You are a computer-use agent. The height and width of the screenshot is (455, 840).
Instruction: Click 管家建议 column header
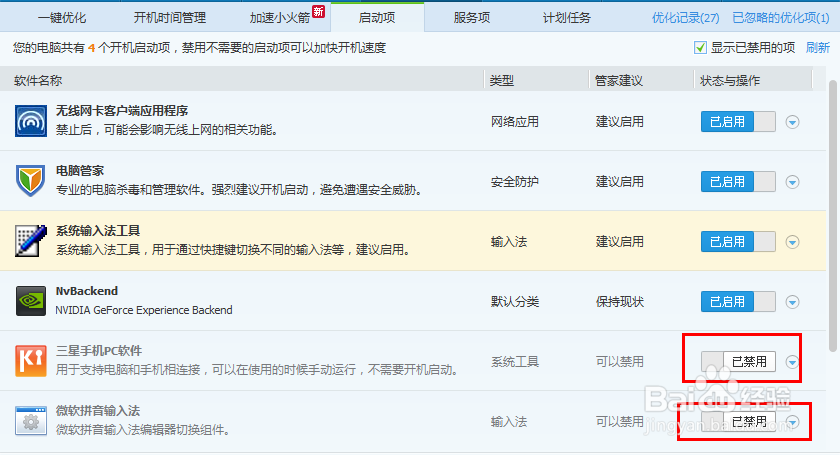coord(619,80)
